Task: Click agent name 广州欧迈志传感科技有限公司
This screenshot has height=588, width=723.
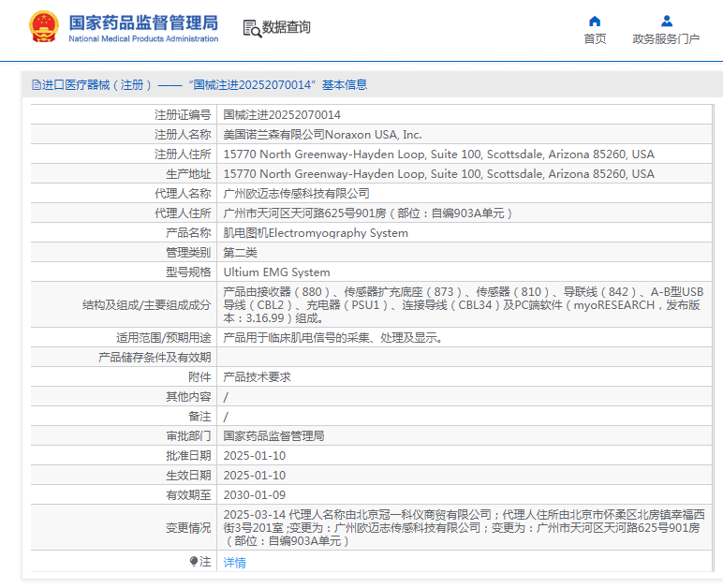Action: (296, 194)
